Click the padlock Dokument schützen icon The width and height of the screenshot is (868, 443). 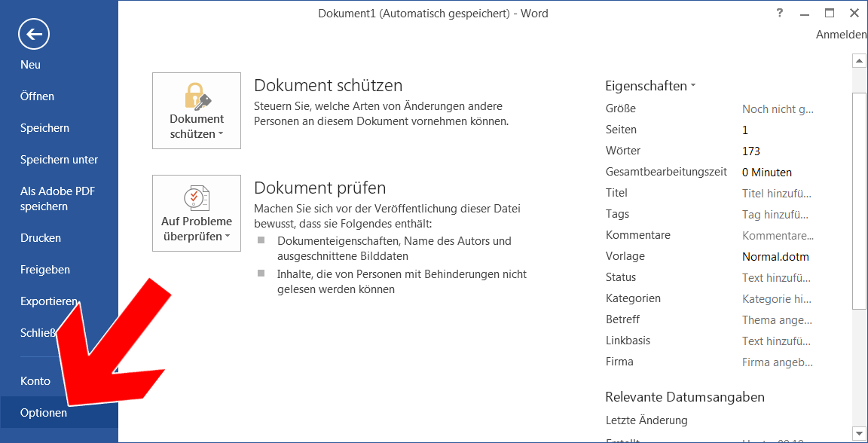(197, 96)
